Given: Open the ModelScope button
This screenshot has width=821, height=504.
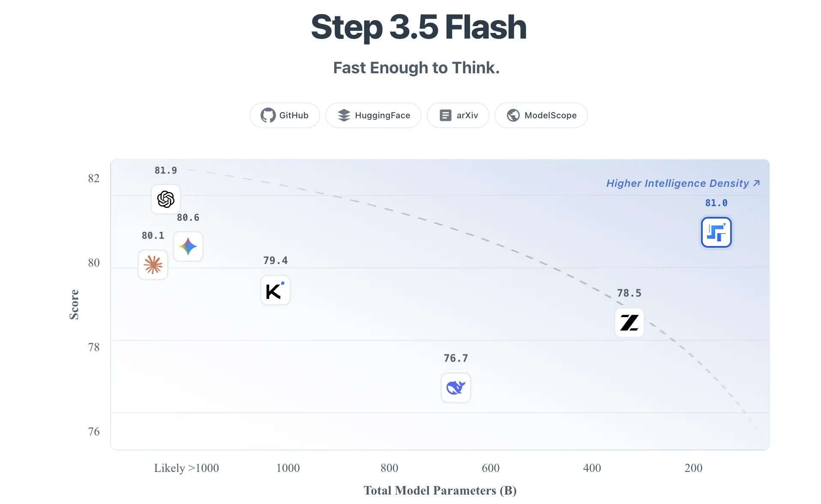Looking at the screenshot, I should (541, 115).
